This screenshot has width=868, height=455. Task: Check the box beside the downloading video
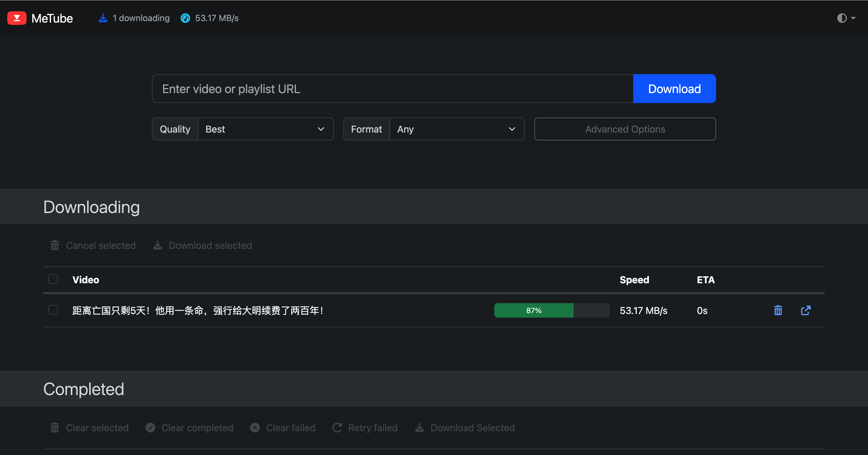[53, 310]
